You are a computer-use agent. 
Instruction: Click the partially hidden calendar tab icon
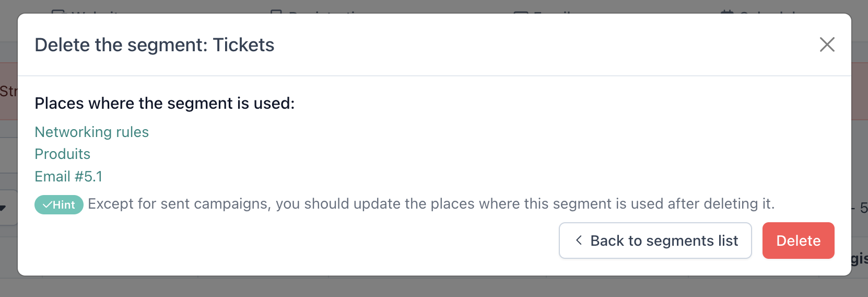(x=727, y=11)
